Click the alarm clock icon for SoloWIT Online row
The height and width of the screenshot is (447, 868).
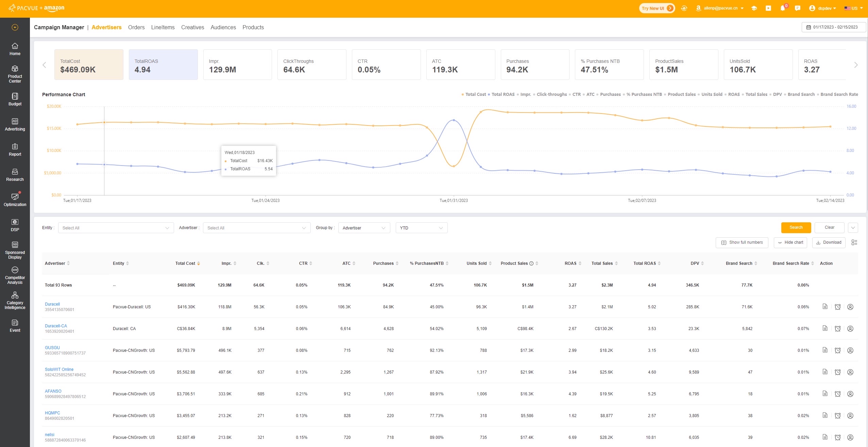tap(838, 372)
